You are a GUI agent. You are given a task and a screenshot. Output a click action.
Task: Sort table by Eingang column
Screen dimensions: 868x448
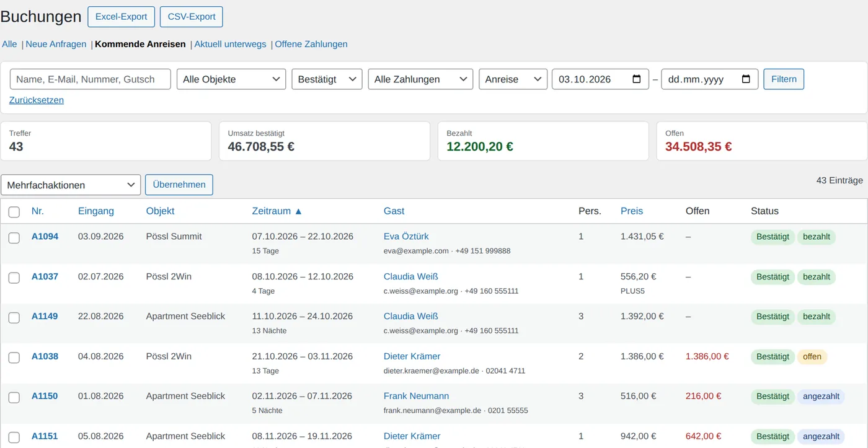tap(96, 211)
